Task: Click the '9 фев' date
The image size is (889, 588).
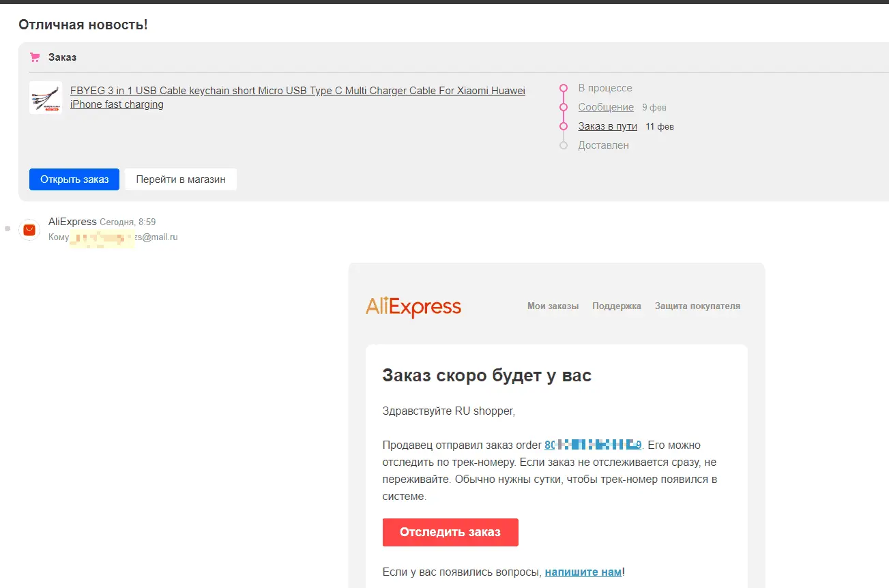Action: tap(654, 108)
